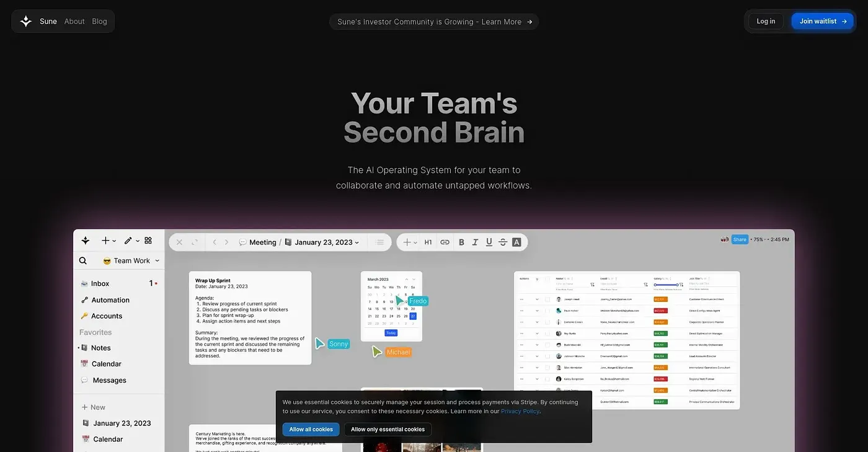Toggle strikethrough formatting
Screen dimensions: 868x452
point(503,242)
